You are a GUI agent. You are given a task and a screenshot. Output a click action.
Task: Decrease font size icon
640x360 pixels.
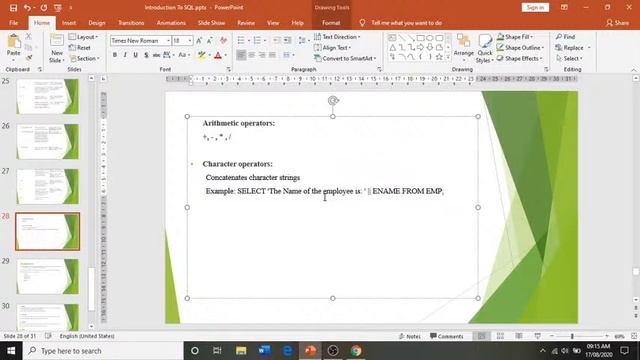pos(209,40)
